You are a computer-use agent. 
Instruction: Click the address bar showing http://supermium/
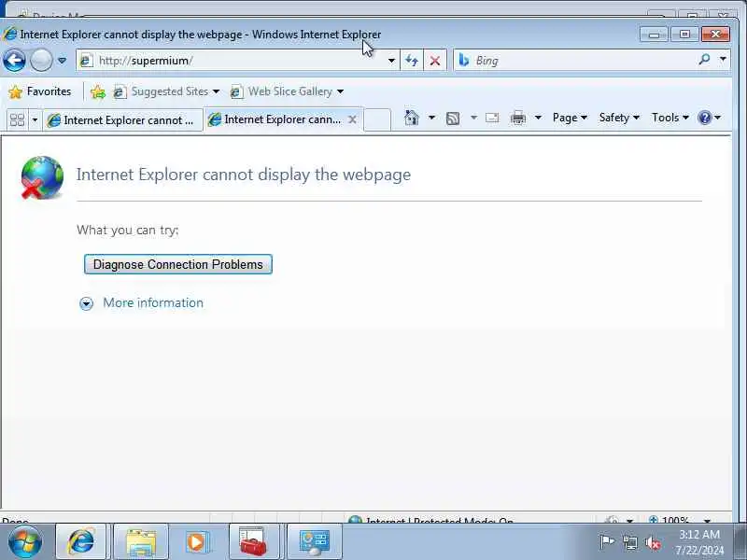tap(231, 61)
